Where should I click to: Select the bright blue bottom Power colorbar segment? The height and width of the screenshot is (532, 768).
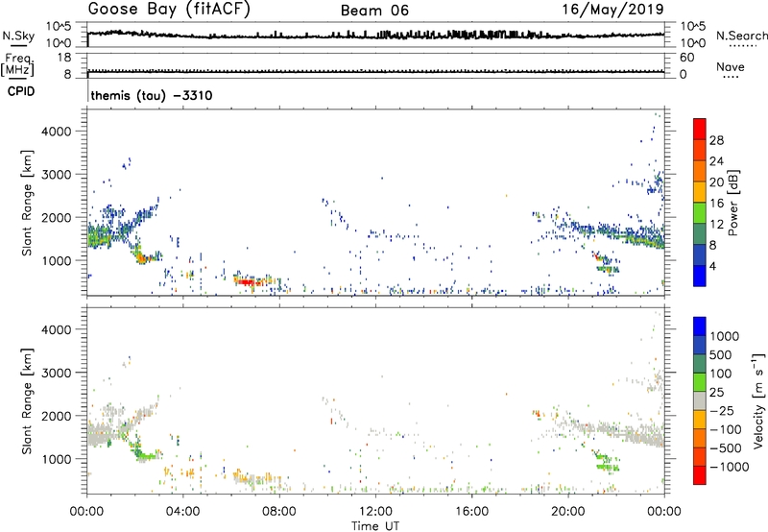coord(700,276)
